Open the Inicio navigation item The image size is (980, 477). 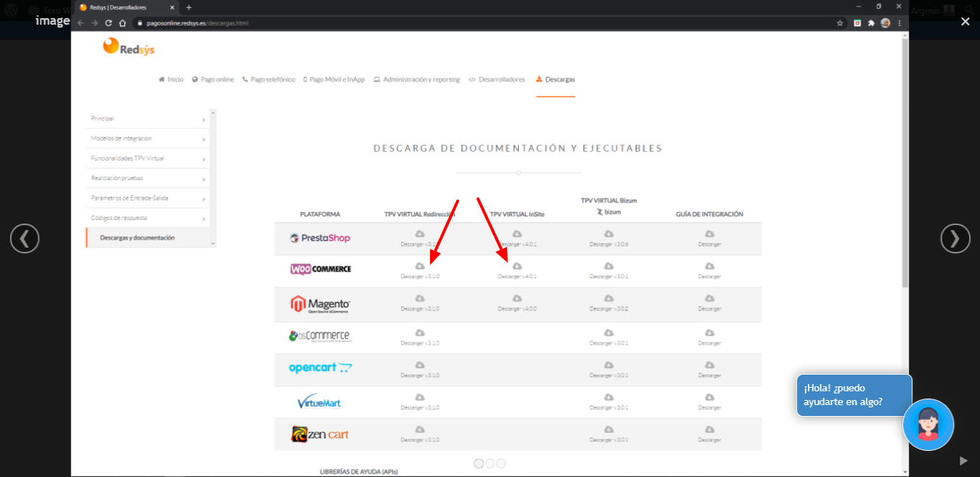[171, 80]
